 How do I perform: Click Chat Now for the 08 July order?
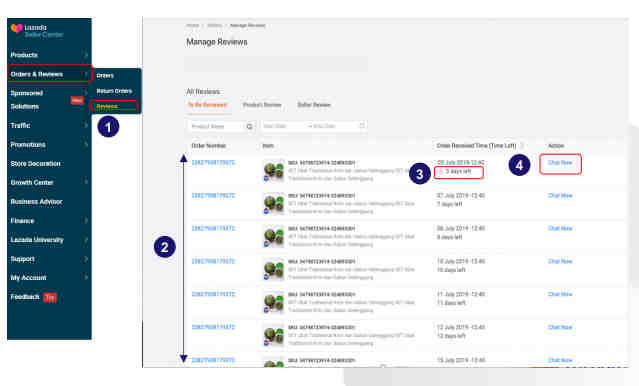pos(560,228)
